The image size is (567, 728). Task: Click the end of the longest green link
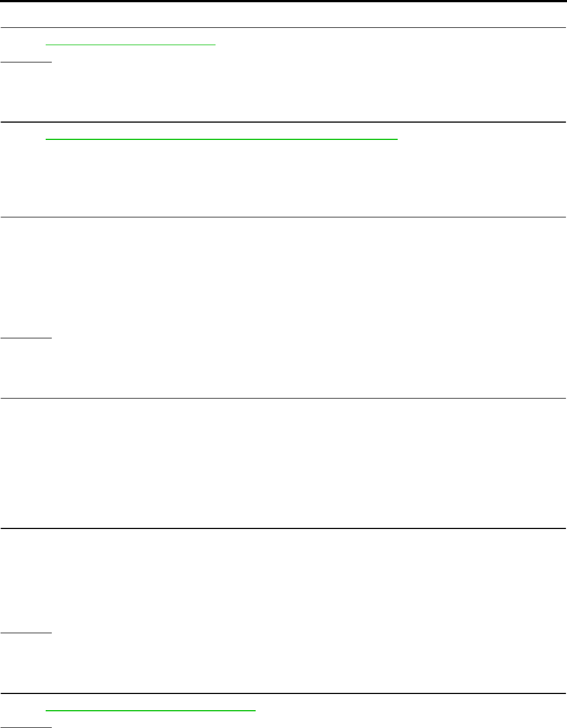(x=395, y=139)
